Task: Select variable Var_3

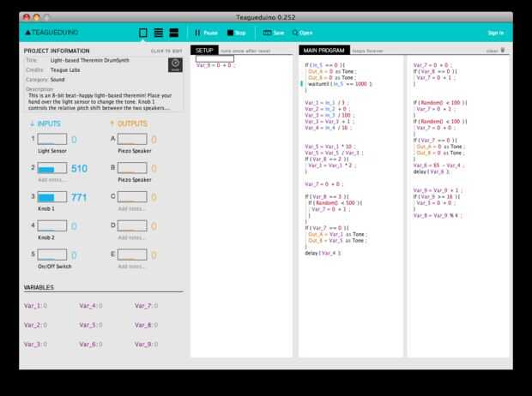Action: pyautogui.click(x=36, y=345)
